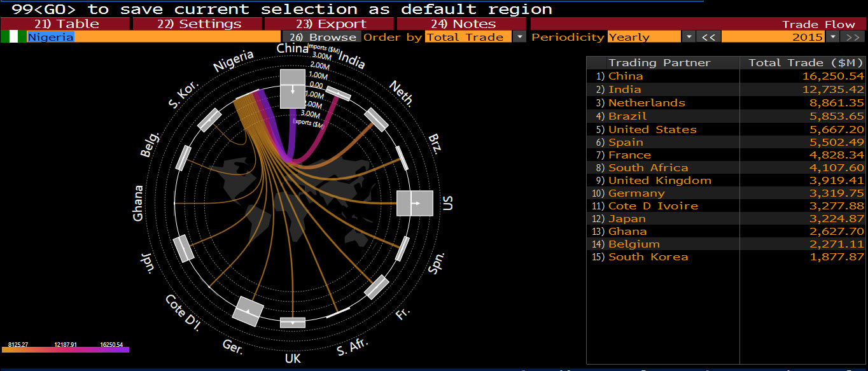The image size is (868, 371).
Task: Select the Cote D'Ivoire node marker
Action: pyautogui.click(x=209, y=287)
